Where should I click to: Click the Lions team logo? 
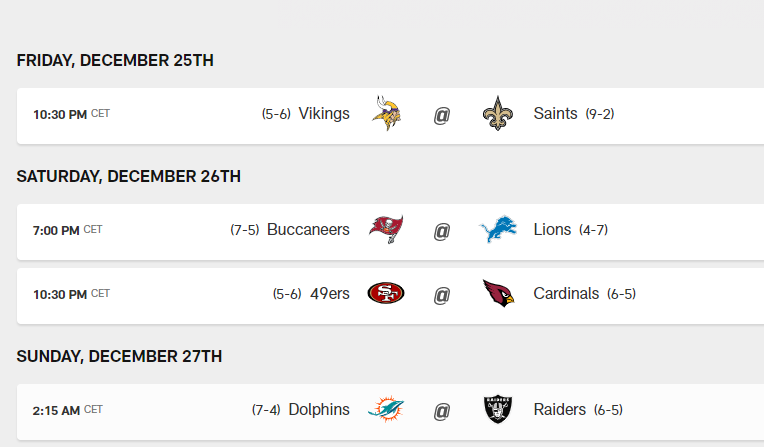coord(497,230)
